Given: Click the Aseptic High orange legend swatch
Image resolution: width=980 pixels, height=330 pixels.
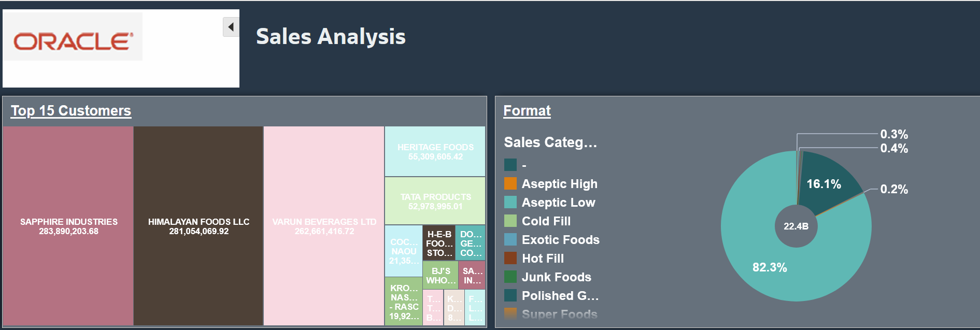Looking at the screenshot, I should [510, 183].
